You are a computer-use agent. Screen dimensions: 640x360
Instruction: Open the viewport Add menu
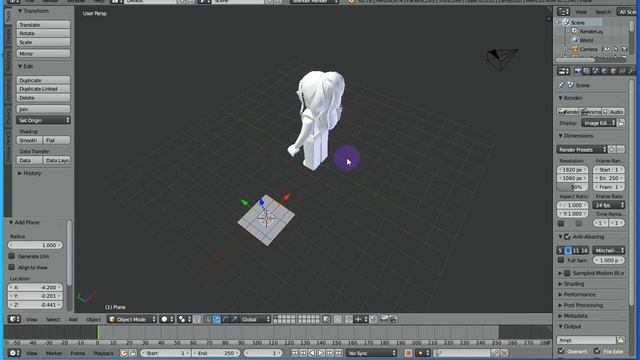point(73,320)
